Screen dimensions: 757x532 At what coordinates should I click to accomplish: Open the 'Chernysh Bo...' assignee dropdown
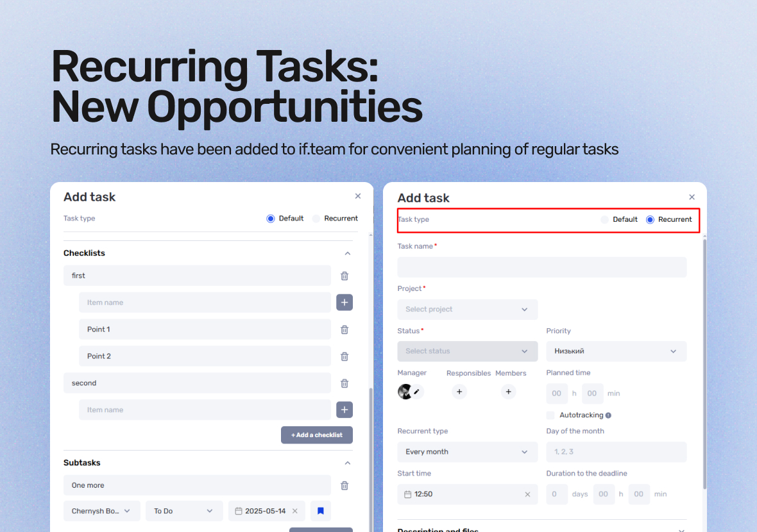click(x=102, y=511)
